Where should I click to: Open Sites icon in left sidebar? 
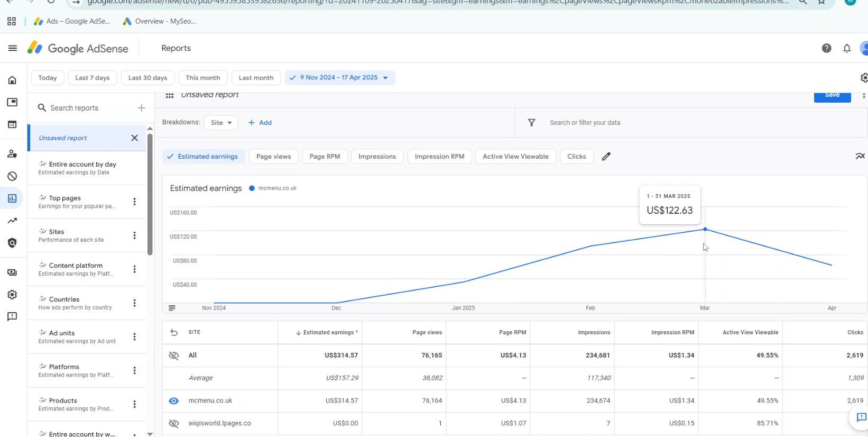(12, 124)
